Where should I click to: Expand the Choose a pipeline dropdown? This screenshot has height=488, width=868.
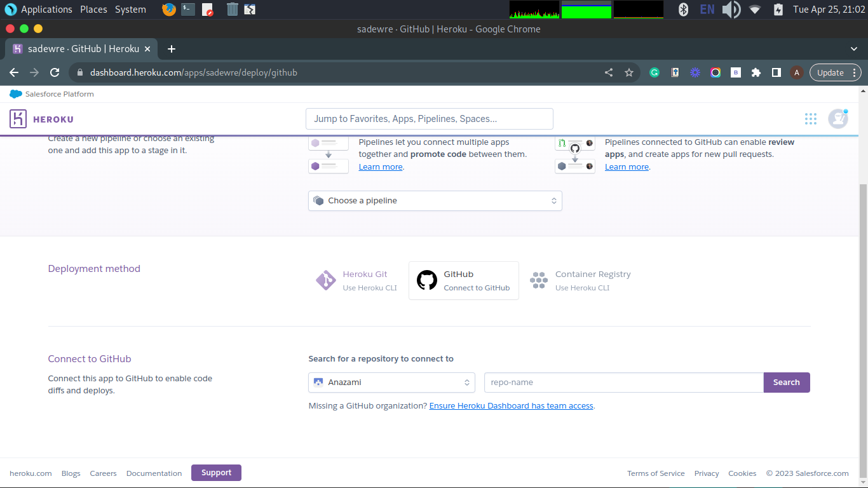tap(435, 200)
